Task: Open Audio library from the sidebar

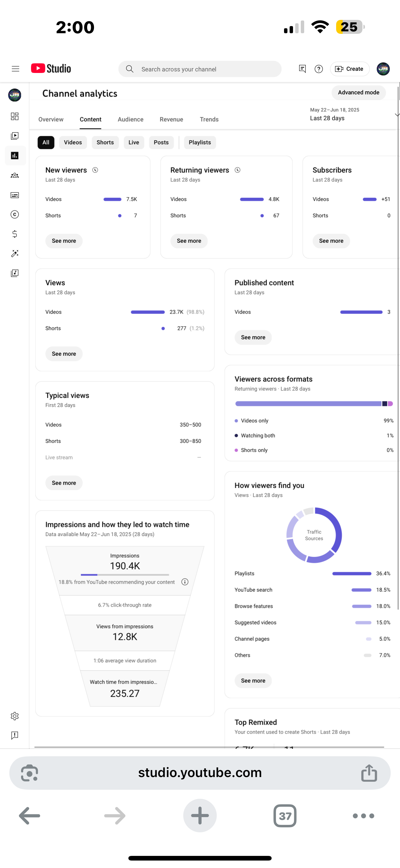Action: [x=15, y=273]
